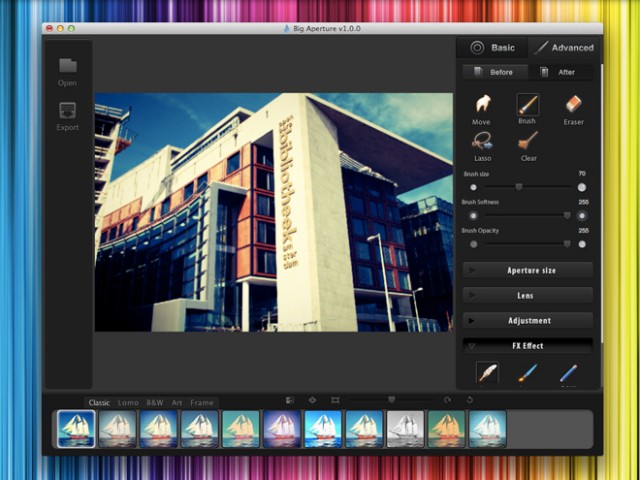Image resolution: width=640 pixels, height=480 pixels.
Task: Click the Brush size value 70
Action: coord(582,173)
